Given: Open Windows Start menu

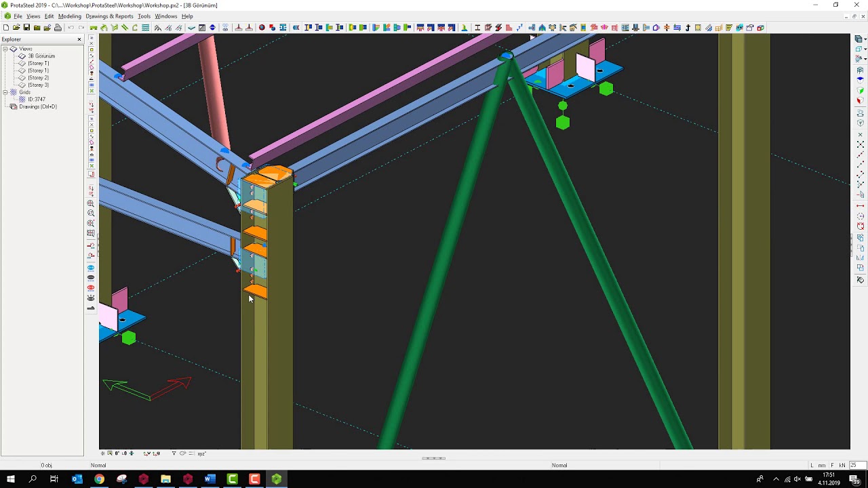Looking at the screenshot, I should coord(11,479).
